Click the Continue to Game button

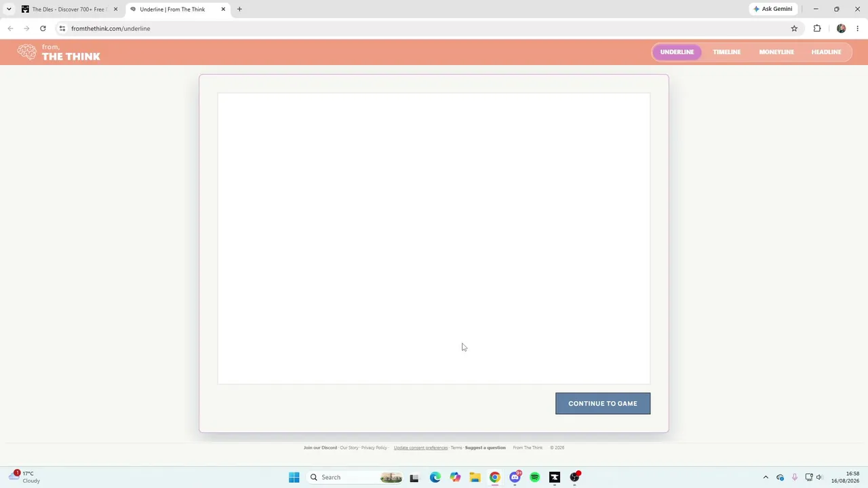point(603,403)
